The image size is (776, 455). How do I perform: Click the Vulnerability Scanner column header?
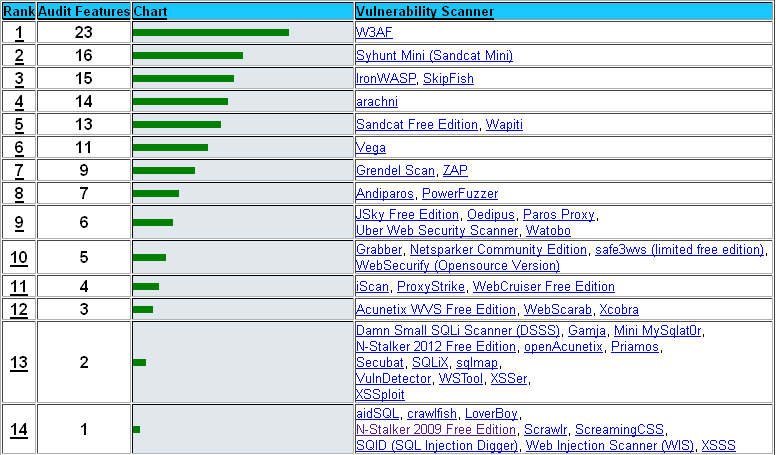425,12
